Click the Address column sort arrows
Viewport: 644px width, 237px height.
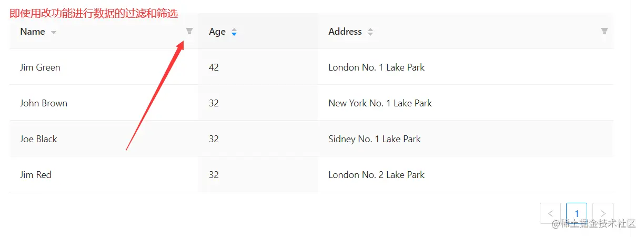click(x=370, y=32)
